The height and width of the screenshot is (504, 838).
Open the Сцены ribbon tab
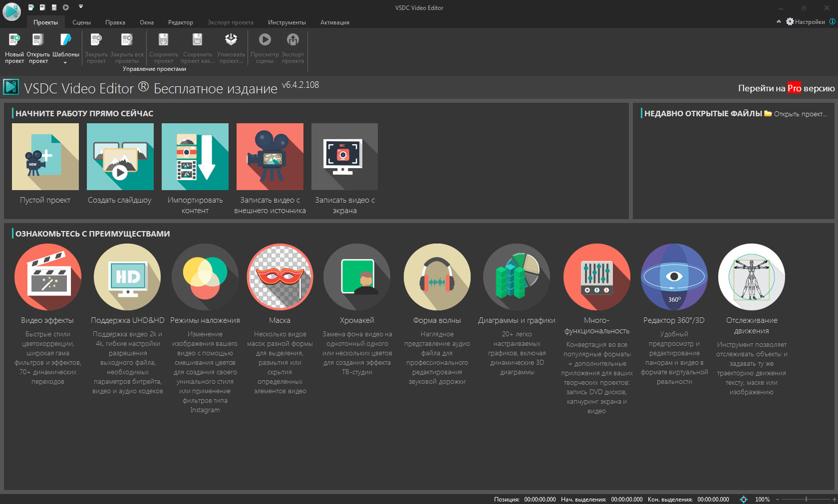[81, 22]
